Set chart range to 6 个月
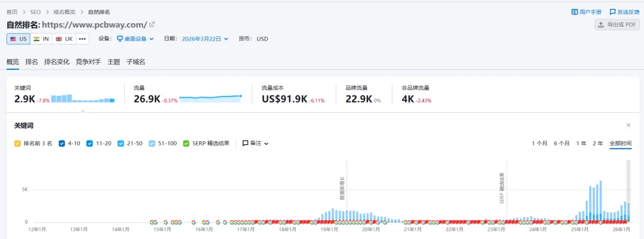The image size is (644, 239). pos(562,143)
